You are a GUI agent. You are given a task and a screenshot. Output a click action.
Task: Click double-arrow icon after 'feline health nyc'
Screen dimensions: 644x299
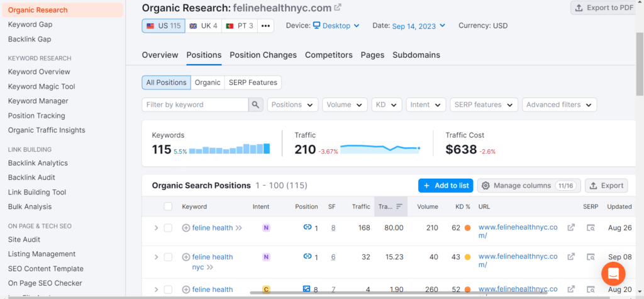point(210,268)
